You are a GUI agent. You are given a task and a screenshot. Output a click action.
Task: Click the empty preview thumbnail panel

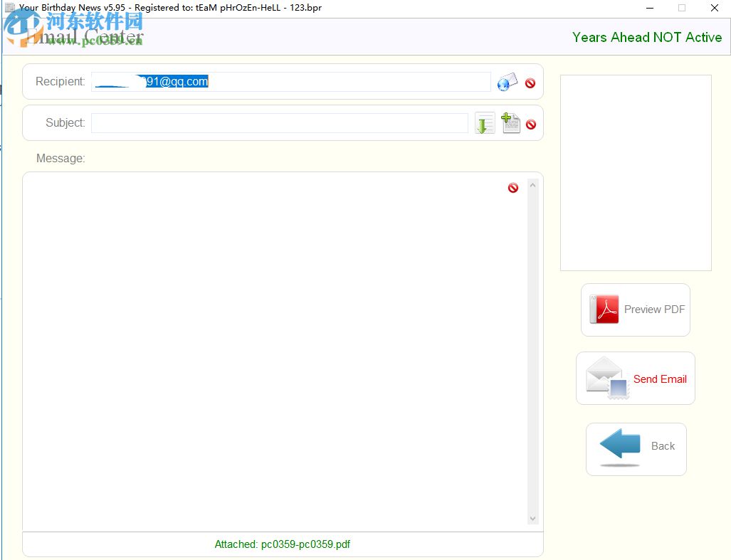point(636,173)
